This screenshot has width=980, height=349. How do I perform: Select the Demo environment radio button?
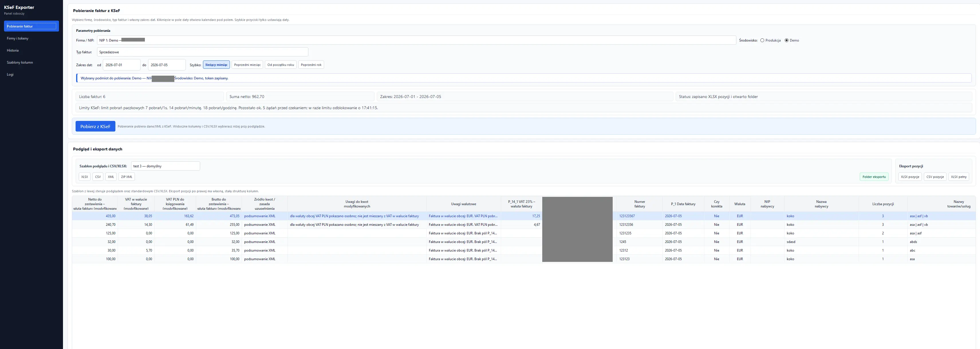(x=786, y=40)
